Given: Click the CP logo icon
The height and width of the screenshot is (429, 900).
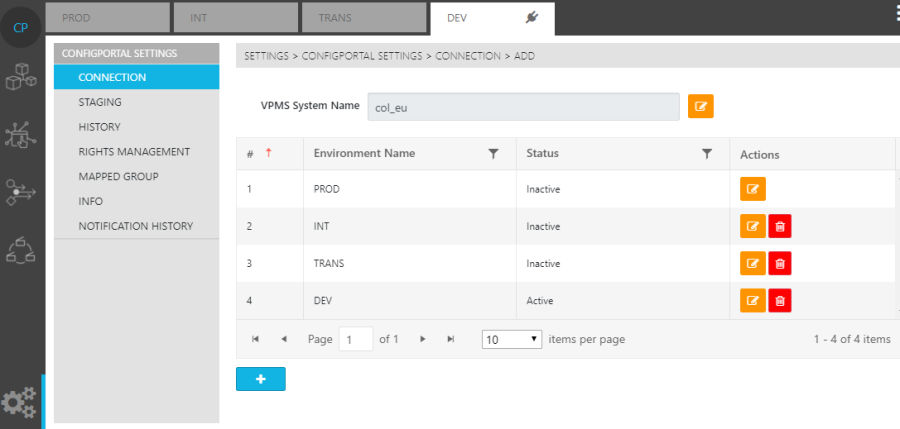Looking at the screenshot, I should 20,26.
